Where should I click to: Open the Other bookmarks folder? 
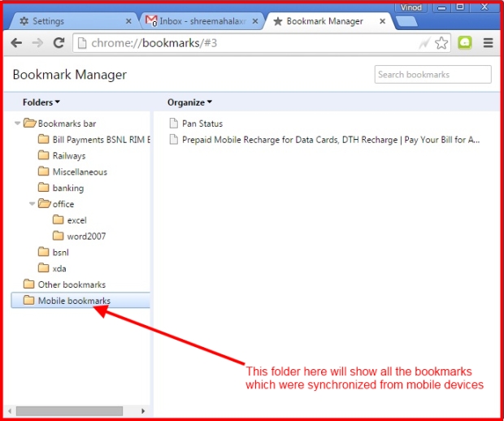(72, 284)
